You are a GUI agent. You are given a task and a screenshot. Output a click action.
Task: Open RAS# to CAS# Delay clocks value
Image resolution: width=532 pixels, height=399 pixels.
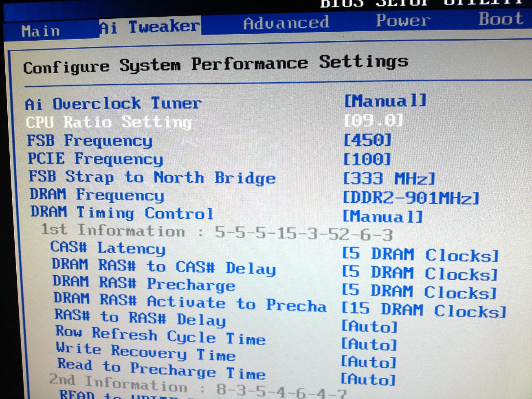[x=420, y=273]
